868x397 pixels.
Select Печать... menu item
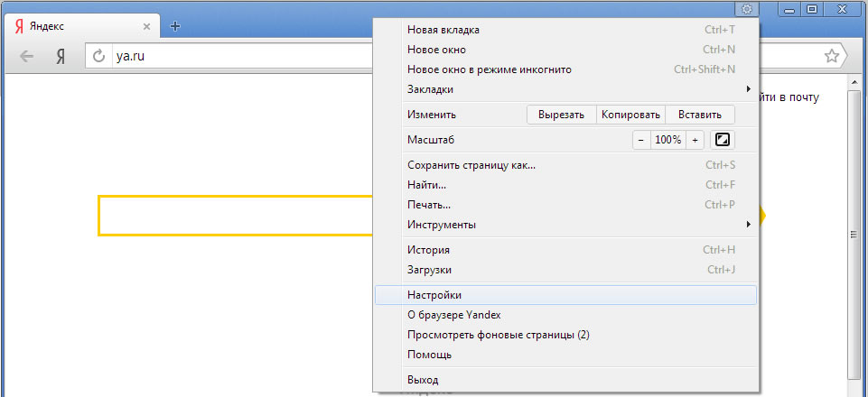[565, 205]
